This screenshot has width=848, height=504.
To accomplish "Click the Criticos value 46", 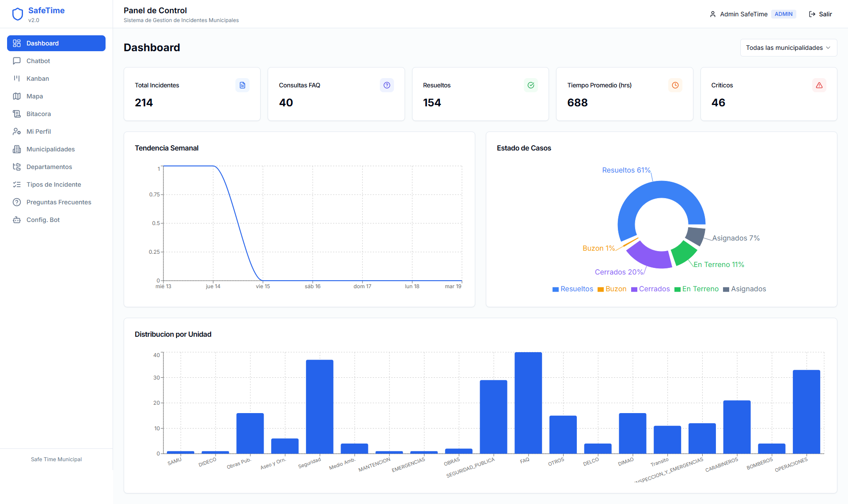I will [719, 102].
